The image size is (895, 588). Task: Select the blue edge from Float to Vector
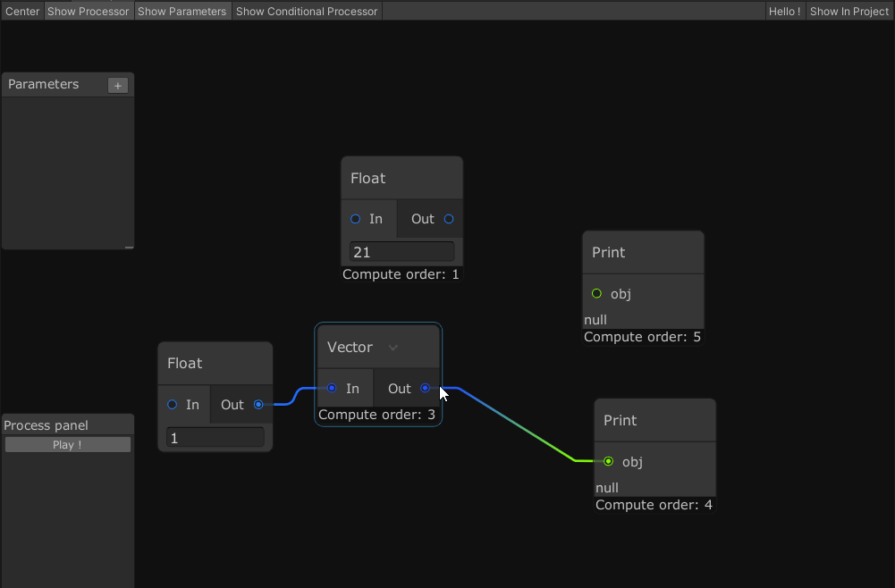295,396
